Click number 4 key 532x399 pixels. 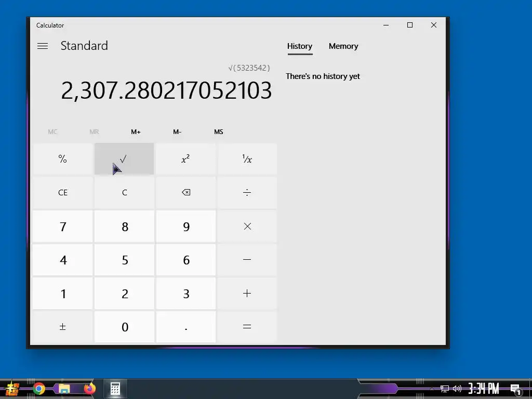(x=63, y=260)
